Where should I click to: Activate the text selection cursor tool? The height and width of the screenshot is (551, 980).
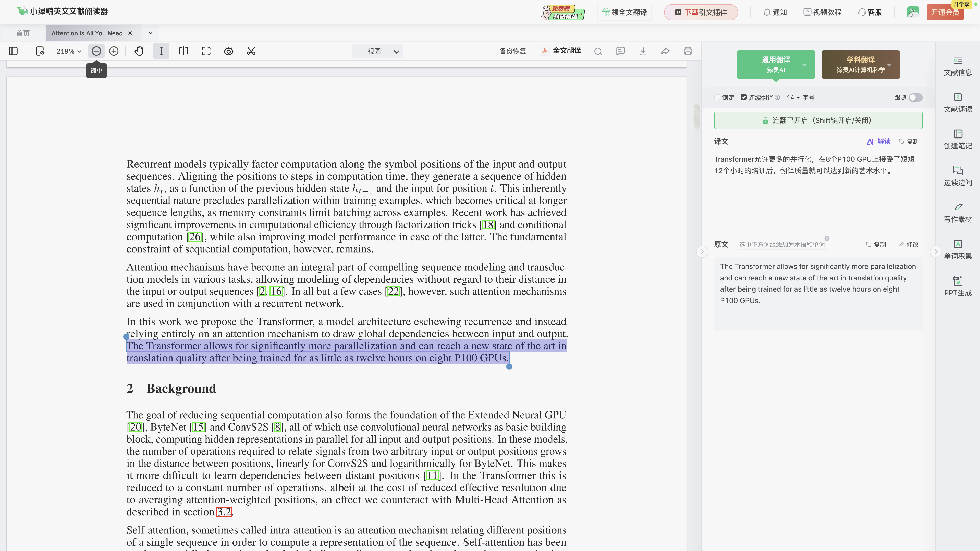click(161, 51)
